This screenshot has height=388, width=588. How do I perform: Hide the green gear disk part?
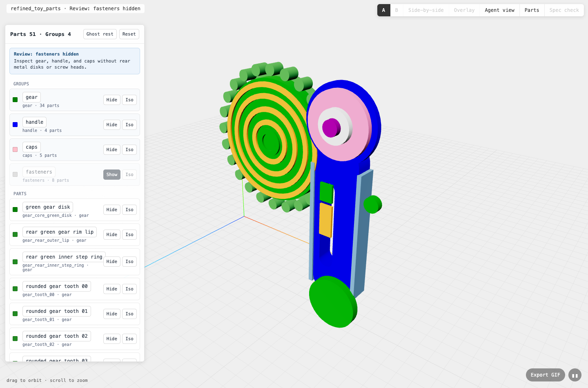click(112, 210)
